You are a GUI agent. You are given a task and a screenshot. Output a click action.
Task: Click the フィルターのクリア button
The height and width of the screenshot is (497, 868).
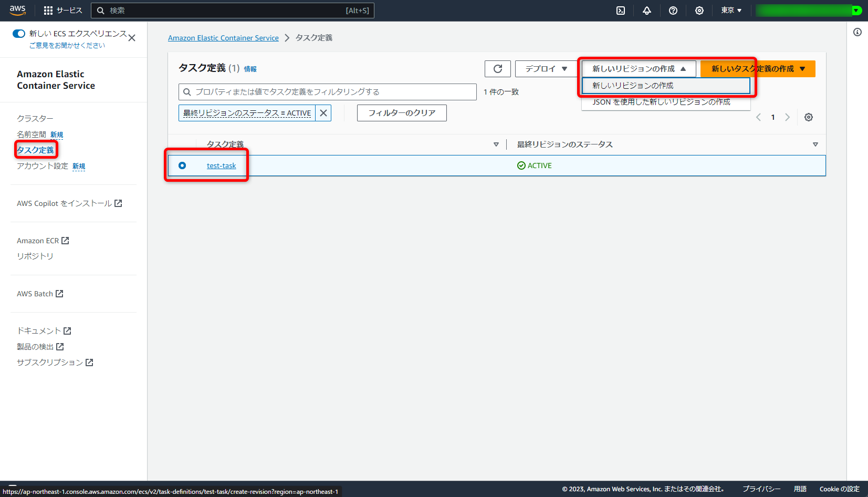click(x=401, y=112)
